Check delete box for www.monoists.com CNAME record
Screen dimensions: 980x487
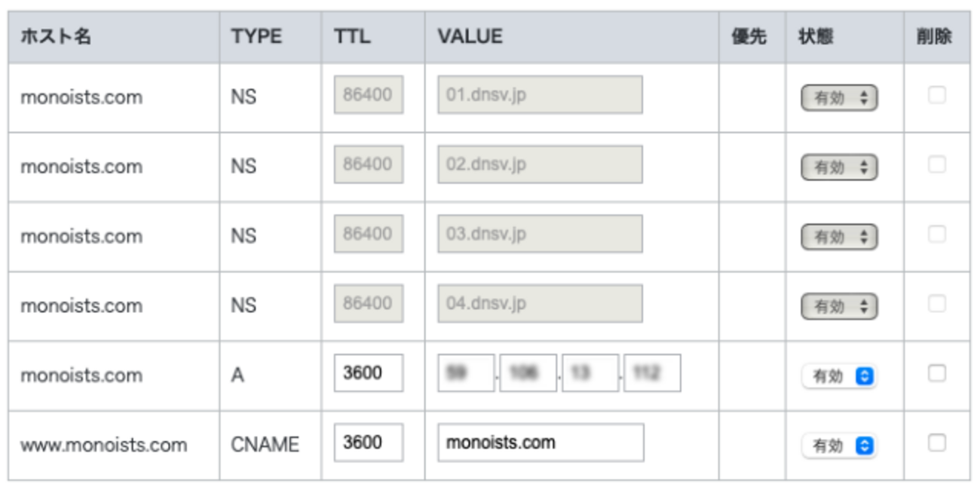[x=936, y=443]
